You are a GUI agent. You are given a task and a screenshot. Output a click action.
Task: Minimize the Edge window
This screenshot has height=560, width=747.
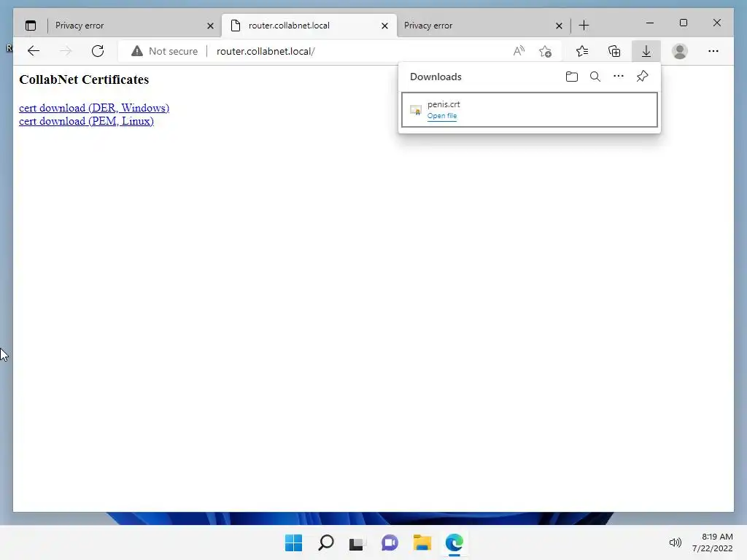pyautogui.click(x=650, y=23)
